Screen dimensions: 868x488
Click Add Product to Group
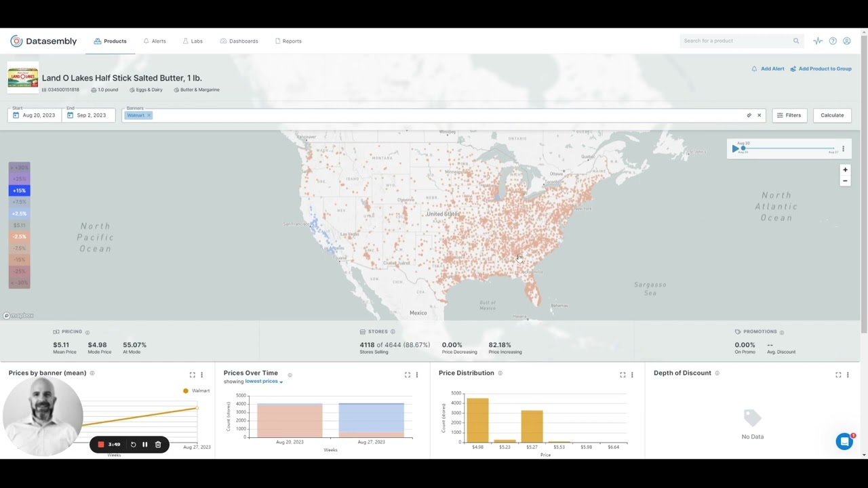pos(821,68)
